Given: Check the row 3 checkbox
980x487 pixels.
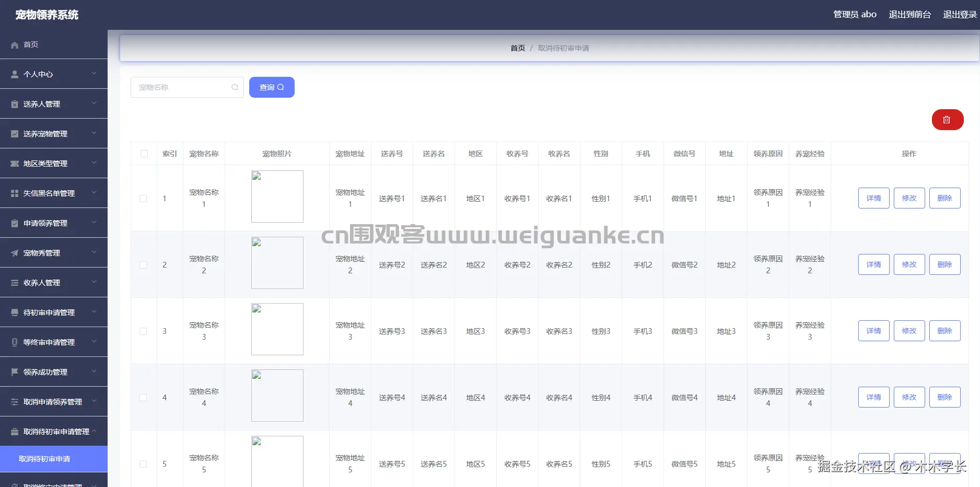Looking at the screenshot, I should 143,331.
